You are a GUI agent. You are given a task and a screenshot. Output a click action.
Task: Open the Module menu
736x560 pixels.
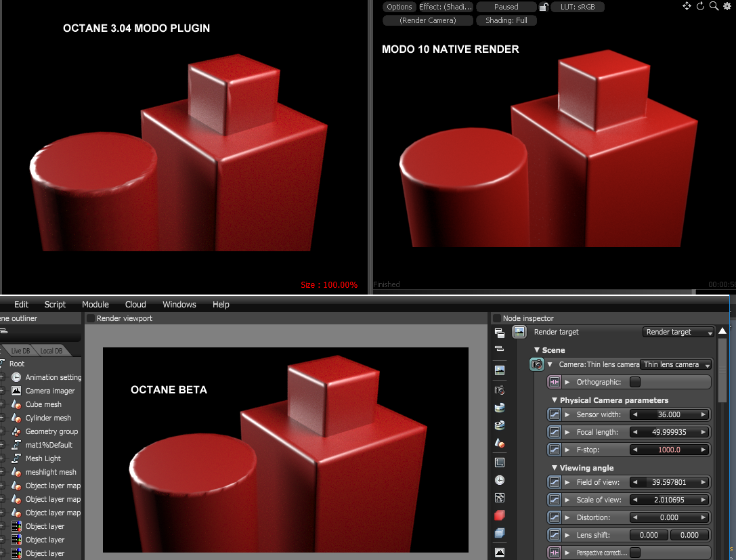click(x=95, y=304)
